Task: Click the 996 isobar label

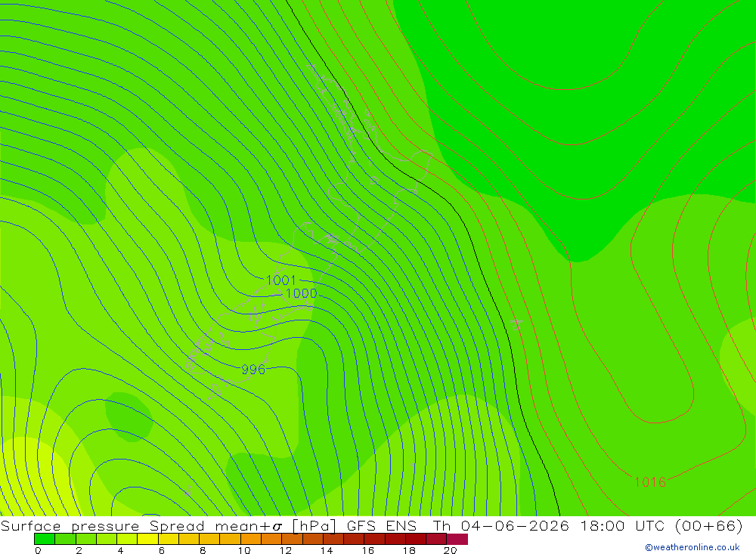Action: 253,370
